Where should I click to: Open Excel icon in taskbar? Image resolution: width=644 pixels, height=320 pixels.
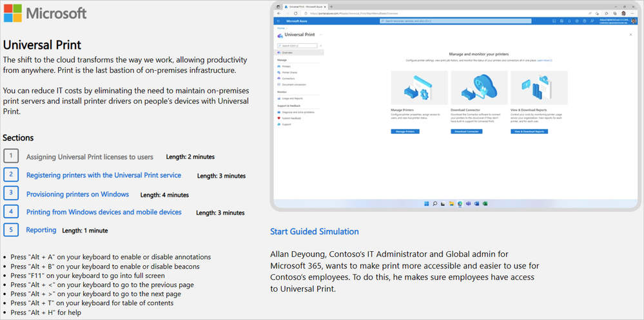point(485,203)
